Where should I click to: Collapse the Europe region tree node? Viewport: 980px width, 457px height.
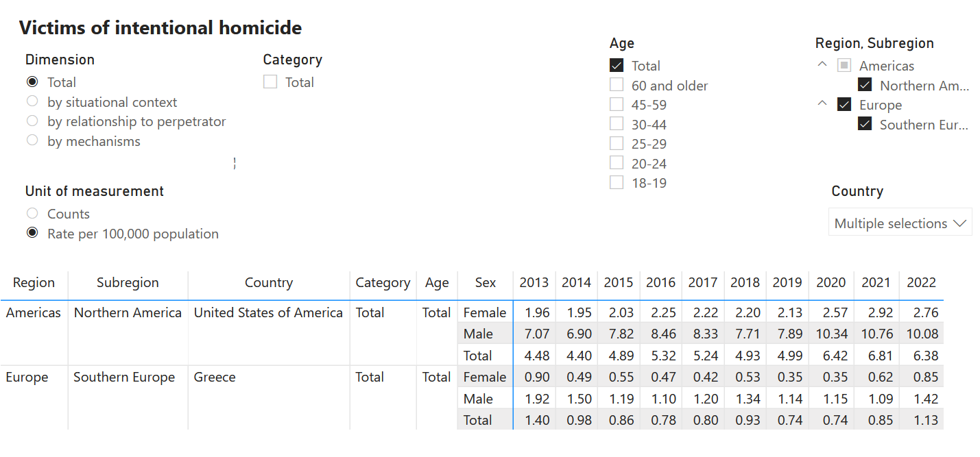coord(822,105)
